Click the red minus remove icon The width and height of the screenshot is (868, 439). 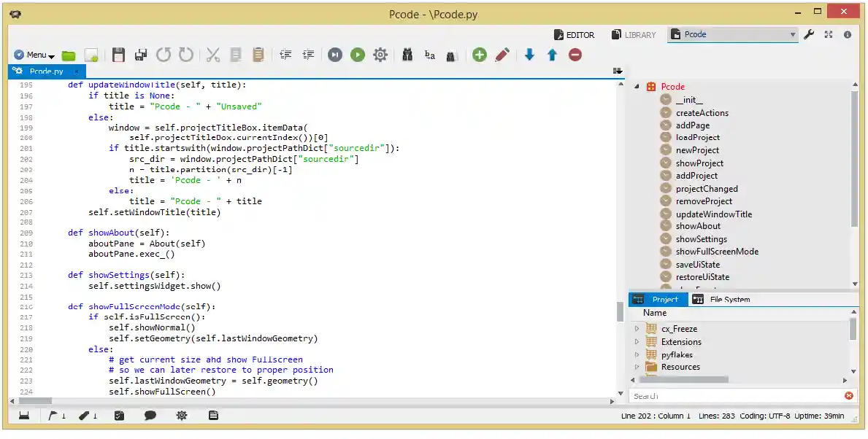click(x=575, y=55)
